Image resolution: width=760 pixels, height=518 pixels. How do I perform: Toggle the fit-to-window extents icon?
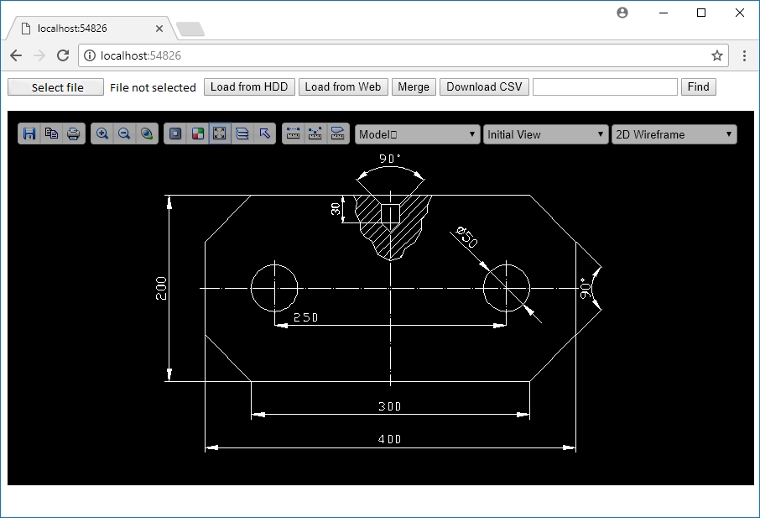(220, 134)
